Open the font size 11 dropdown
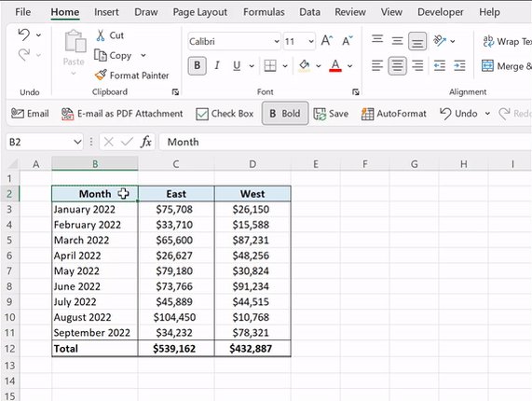Screen dimensions: 532x401 [311, 41]
